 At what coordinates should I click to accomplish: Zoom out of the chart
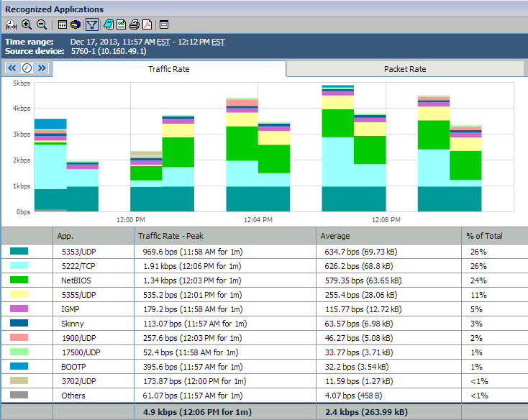pyautogui.click(x=41, y=24)
